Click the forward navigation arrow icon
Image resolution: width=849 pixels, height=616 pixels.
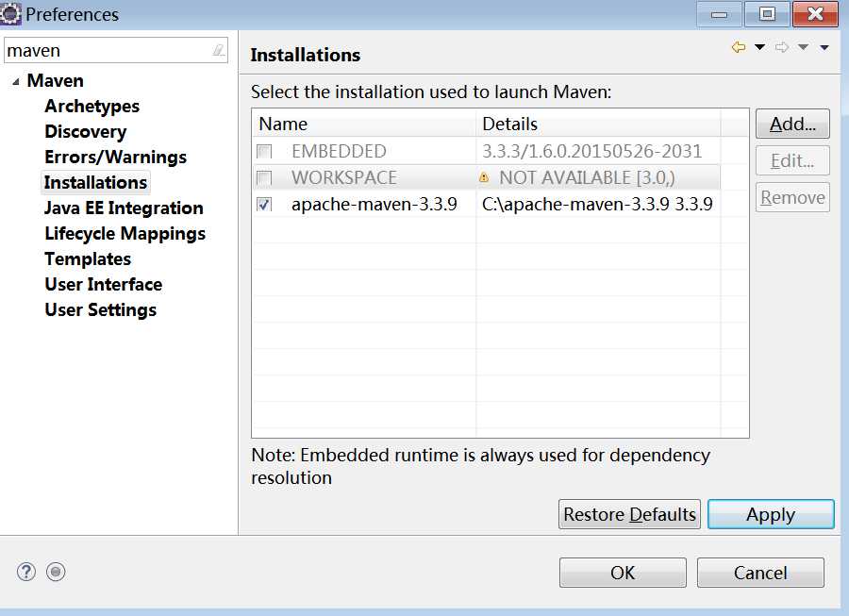tap(781, 47)
